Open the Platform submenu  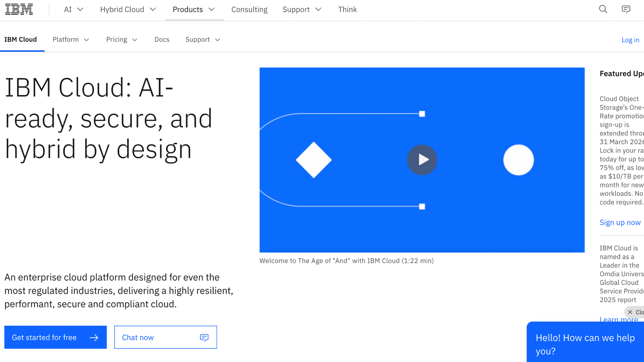tap(71, 40)
